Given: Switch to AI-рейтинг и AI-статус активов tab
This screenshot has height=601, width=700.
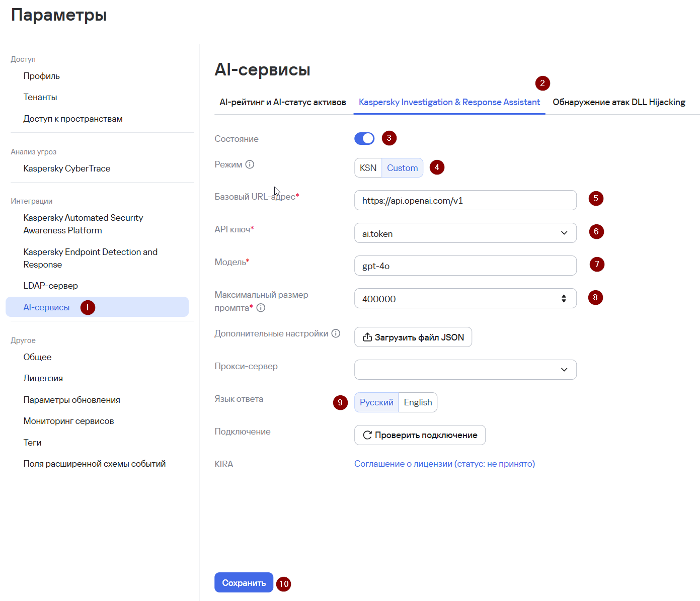Looking at the screenshot, I should click(x=283, y=102).
